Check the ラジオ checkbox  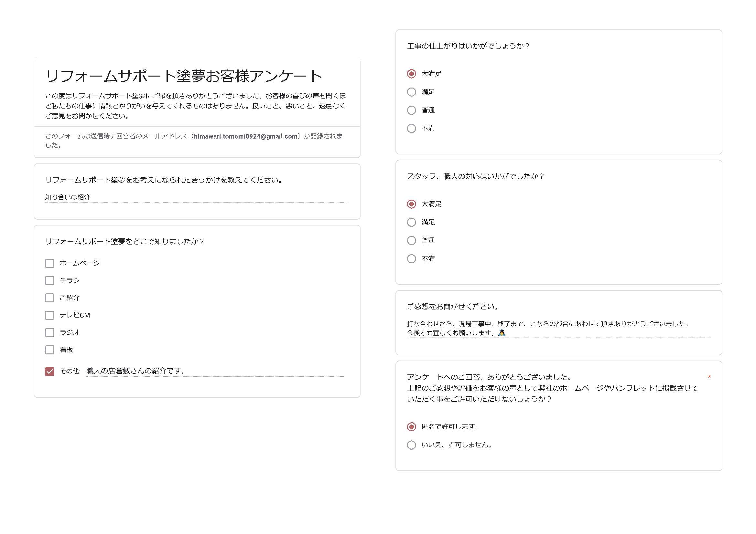click(x=50, y=332)
